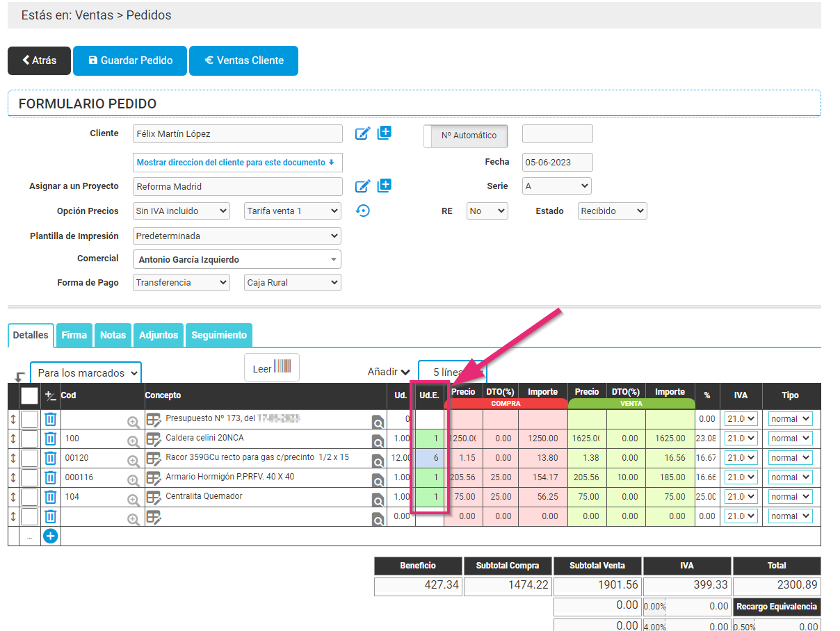Open the Seguimiento tab

click(219, 335)
